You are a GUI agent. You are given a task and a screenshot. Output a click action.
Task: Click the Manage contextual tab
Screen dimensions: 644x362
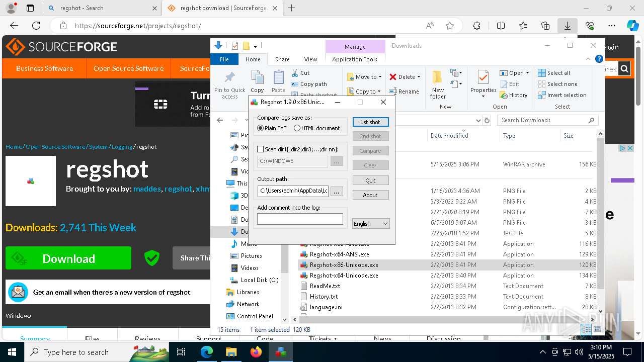click(x=355, y=47)
